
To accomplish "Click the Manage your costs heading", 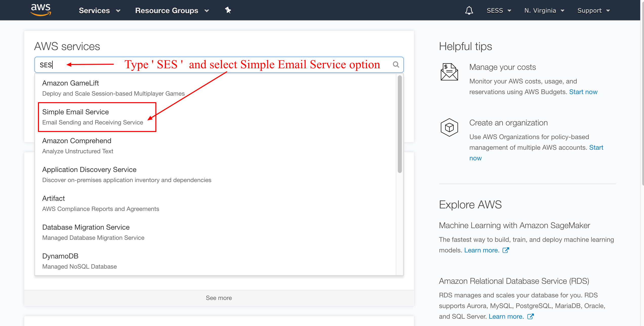I will (503, 67).
